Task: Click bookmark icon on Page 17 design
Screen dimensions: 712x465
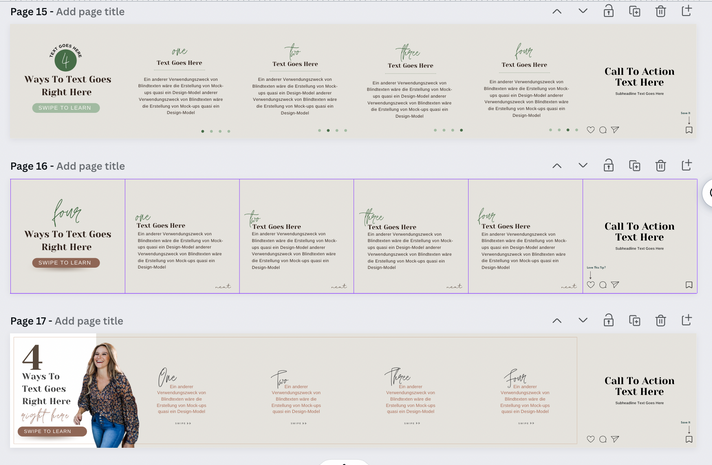Action: [689, 439]
